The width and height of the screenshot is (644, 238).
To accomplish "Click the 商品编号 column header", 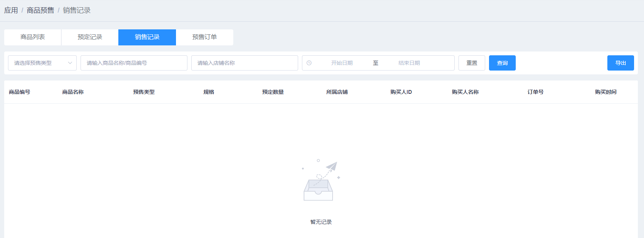I will 19,92.
